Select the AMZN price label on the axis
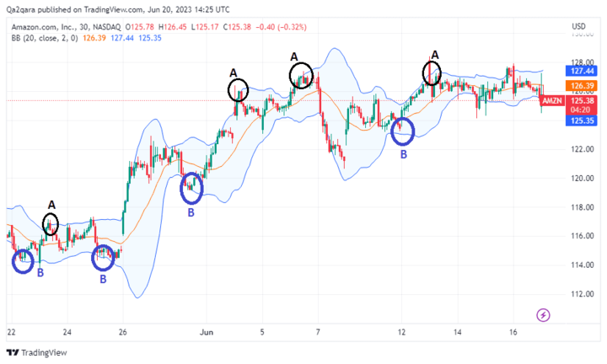607x364 pixels. [x=551, y=100]
